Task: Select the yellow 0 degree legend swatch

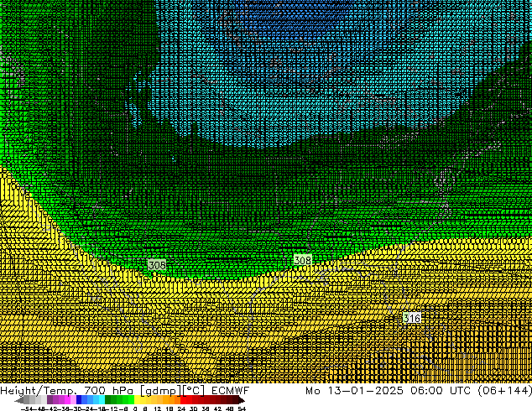Action: click(x=137, y=401)
